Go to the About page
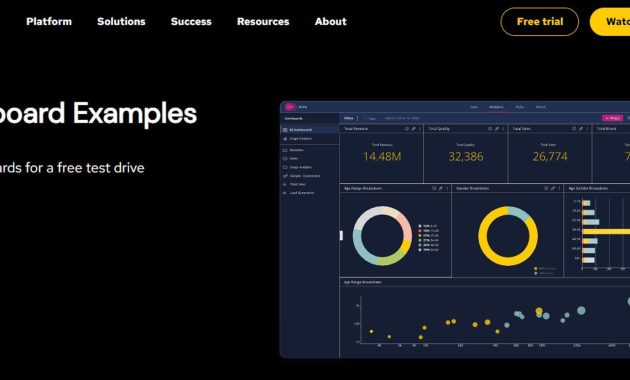 click(331, 22)
